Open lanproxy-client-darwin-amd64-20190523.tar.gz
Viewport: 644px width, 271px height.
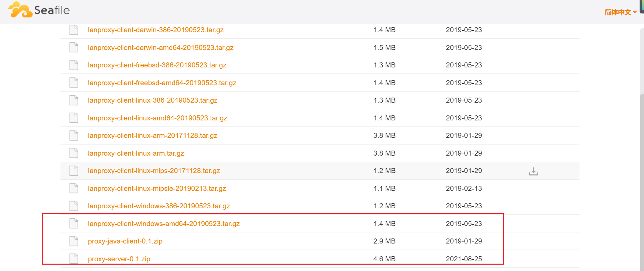click(x=161, y=48)
